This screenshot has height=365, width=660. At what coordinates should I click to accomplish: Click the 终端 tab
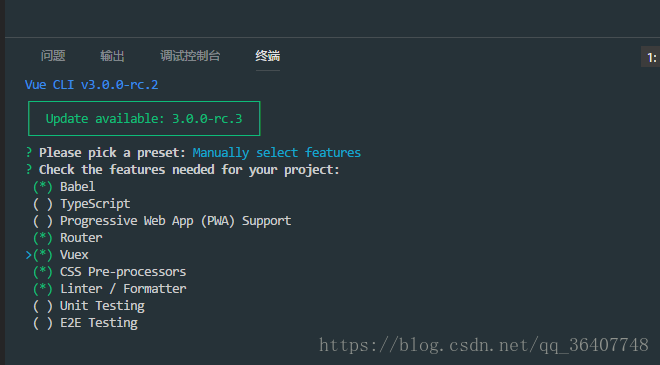(268, 56)
